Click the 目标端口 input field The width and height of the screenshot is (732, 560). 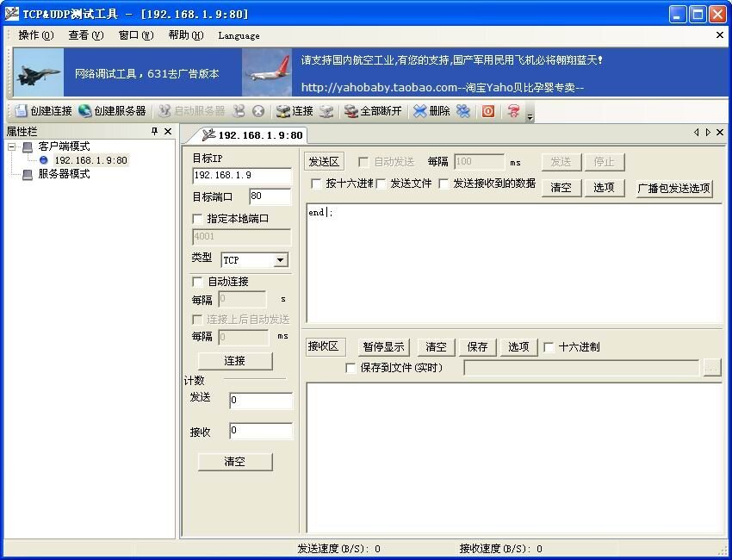coord(270,196)
